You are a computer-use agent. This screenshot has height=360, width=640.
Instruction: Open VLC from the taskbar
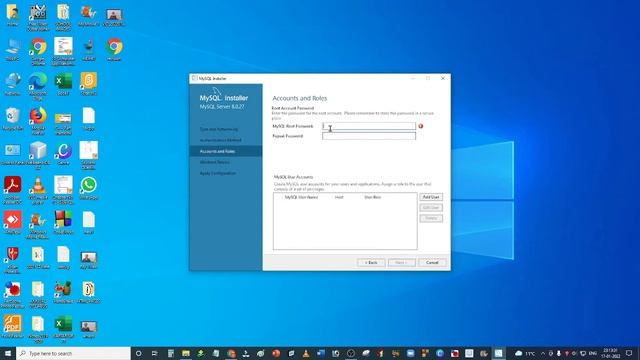point(306,353)
